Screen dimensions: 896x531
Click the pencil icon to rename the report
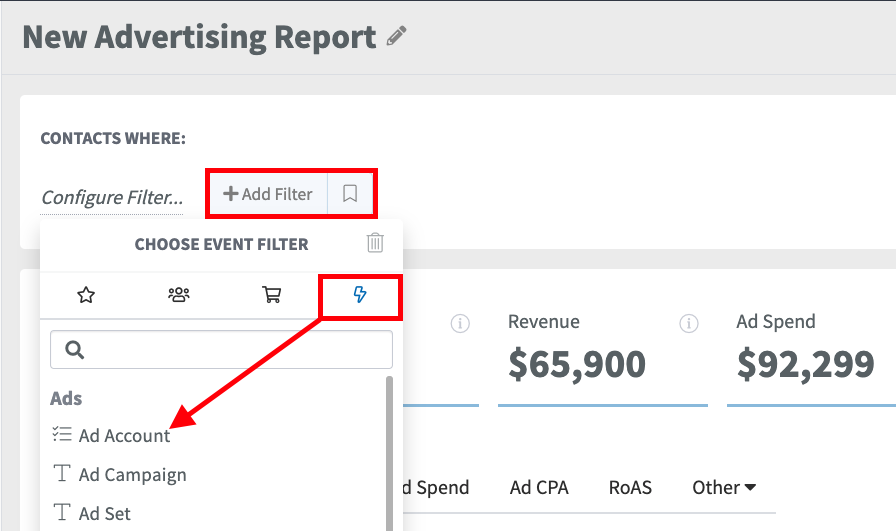click(396, 35)
